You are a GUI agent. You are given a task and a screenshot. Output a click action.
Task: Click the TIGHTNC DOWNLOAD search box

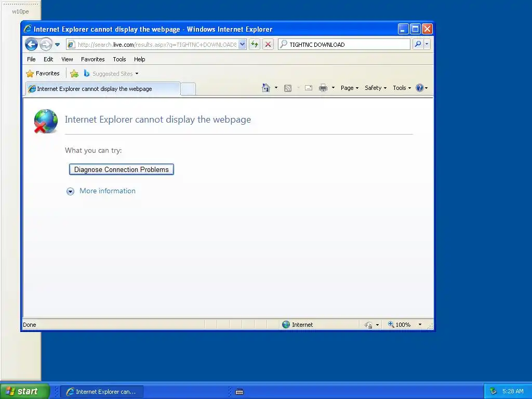click(344, 45)
